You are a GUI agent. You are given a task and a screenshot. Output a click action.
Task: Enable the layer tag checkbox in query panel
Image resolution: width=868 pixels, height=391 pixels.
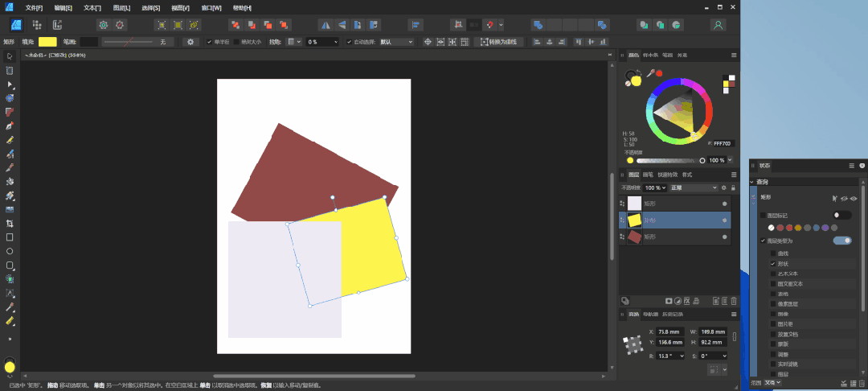pos(763,216)
